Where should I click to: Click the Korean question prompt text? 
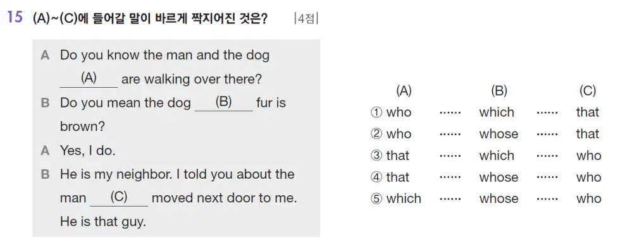[149, 19]
